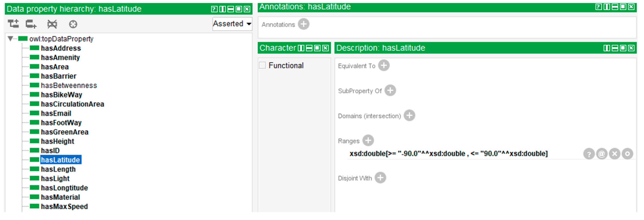
Task: Add a SubProperty Of entry
Action: coord(390,91)
